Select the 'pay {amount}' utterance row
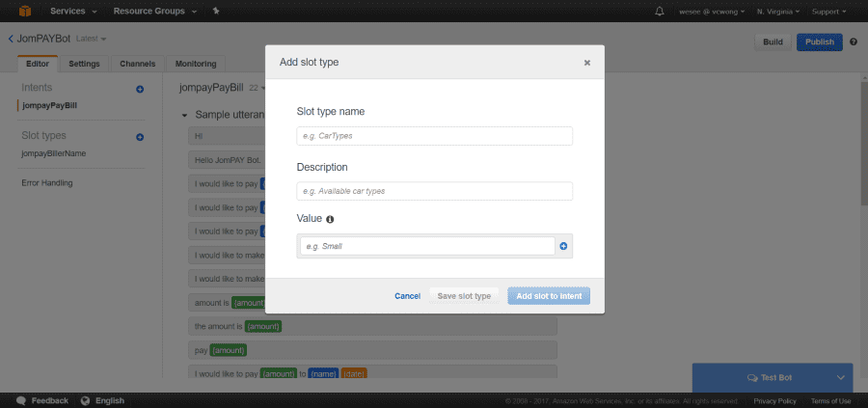868x408 pixels. tap(372, 350)
